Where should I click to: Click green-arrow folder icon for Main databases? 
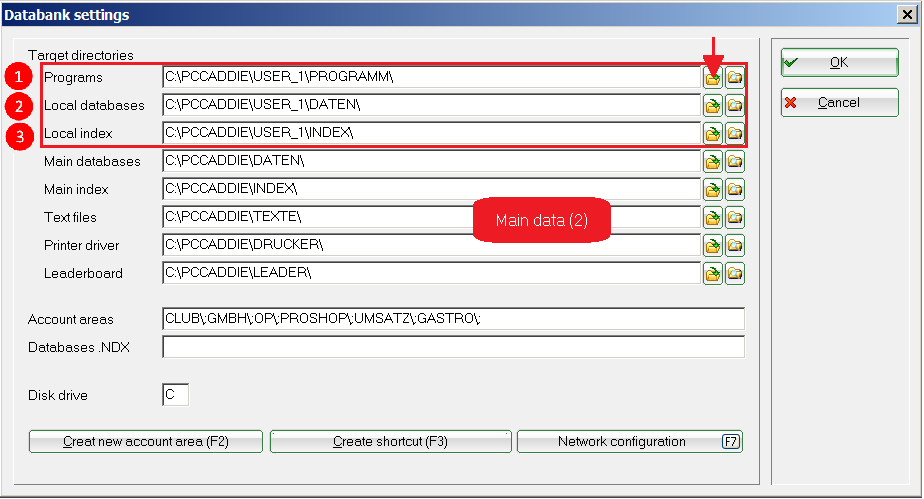(713, 161)
